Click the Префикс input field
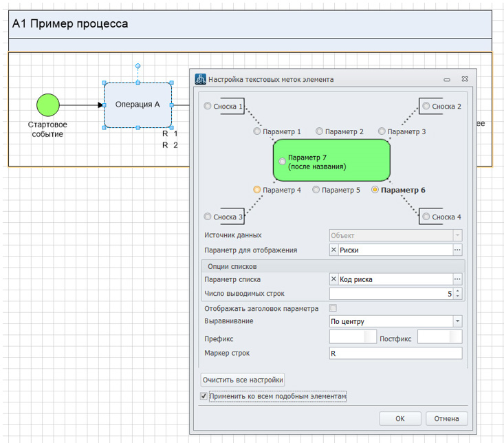 click(352, 337)
